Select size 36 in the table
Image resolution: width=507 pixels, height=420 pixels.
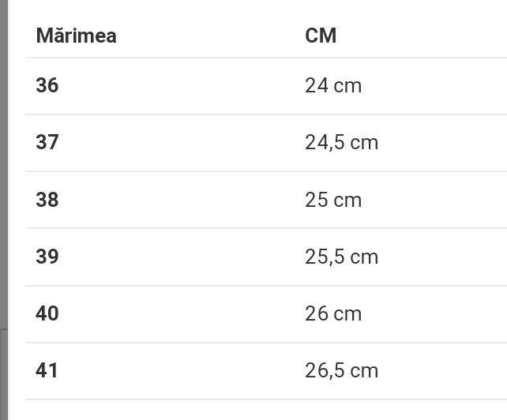[x=47, y=85]
